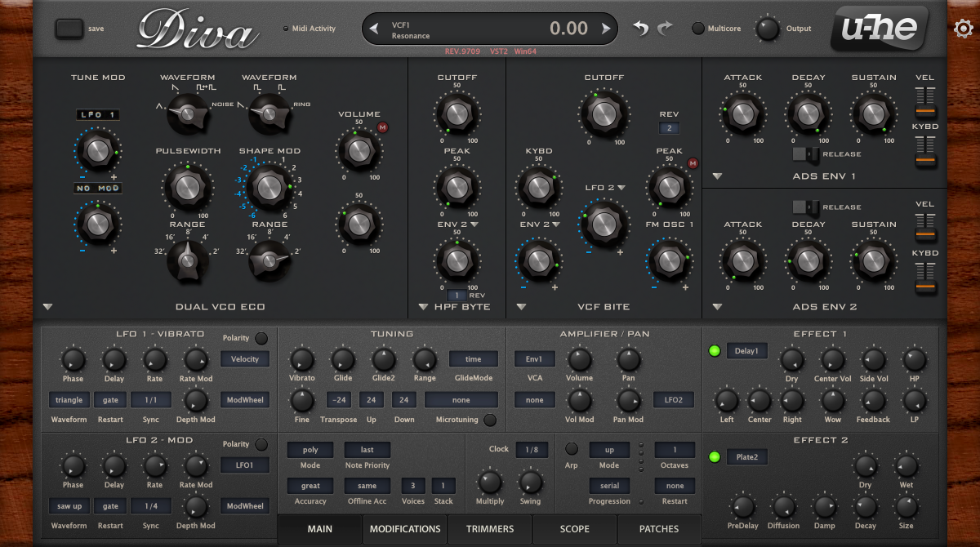The height and width of the screenshot is (547, 980).
Task: Click the u-he logo
Action: (x=879, y=29)
